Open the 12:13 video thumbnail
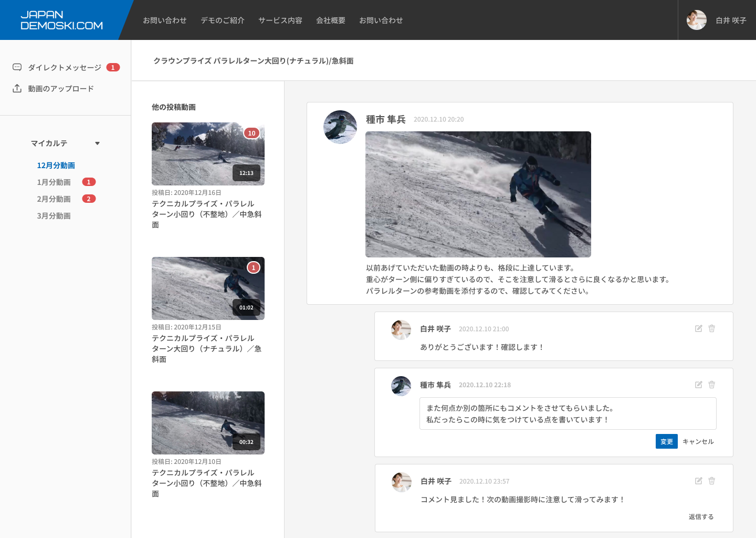This screenshot has height=538, width=756. point(208,154)
